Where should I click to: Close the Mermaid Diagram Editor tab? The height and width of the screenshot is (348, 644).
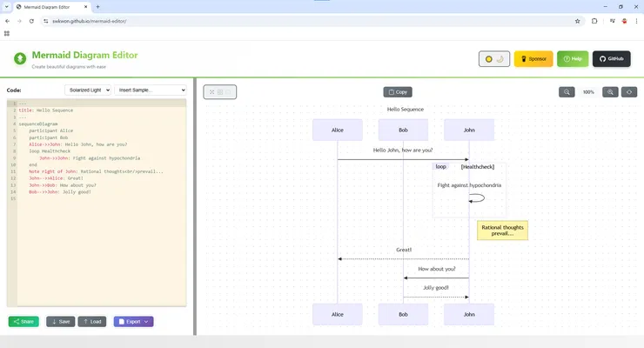point(85,7)
